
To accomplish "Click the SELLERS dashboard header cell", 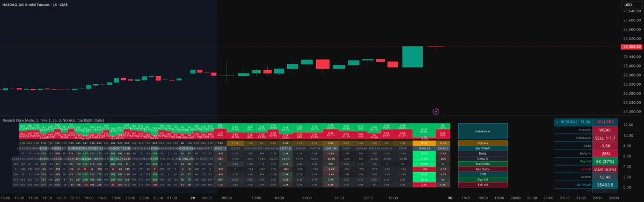I will point(605,122).
